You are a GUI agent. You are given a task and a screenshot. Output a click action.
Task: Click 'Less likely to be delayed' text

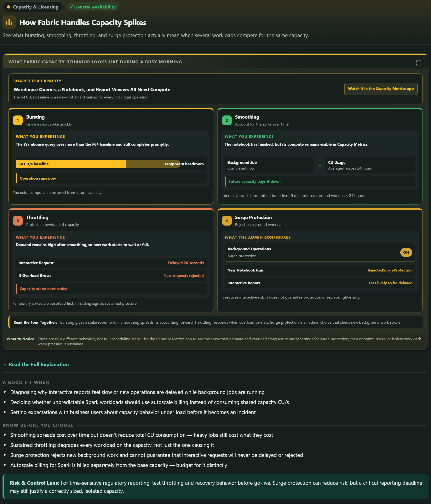[x=390, y=283]
